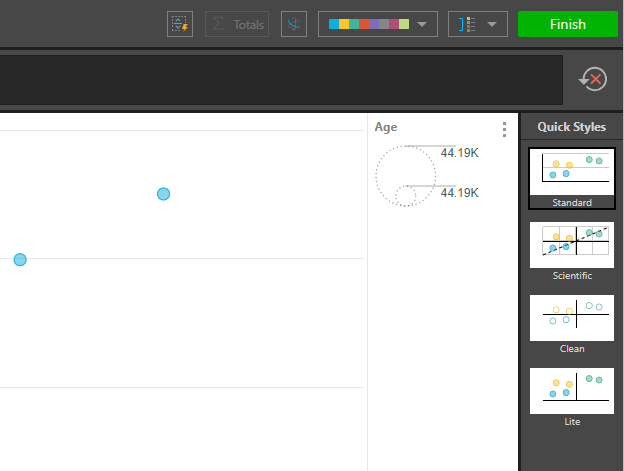624x471 pixels.
Task: Click the upper blue scatter data point
Action: tap(163, 194)
